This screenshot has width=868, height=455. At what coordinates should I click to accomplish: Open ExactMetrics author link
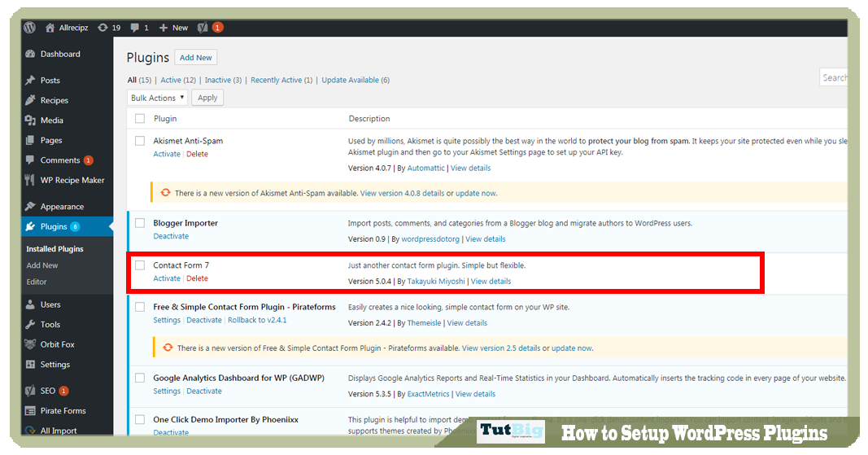pyautogui.click(x=429, y=394)
